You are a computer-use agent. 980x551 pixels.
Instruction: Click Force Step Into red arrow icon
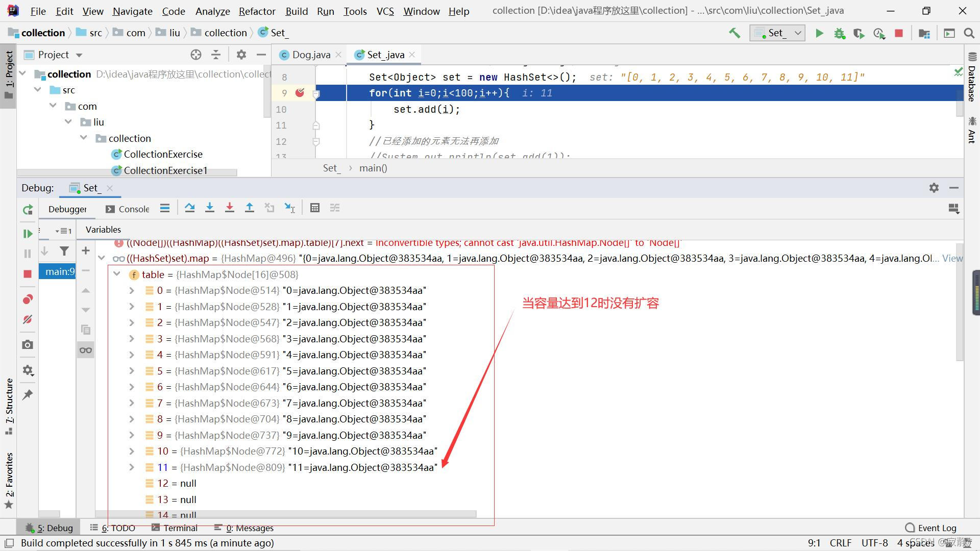point(230,208)
